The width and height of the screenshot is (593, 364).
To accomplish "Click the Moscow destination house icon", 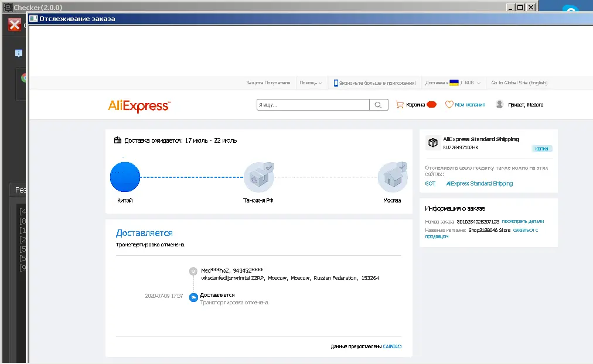I will click(393, 177).
